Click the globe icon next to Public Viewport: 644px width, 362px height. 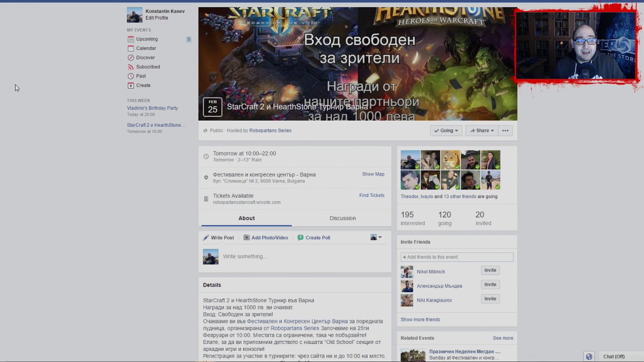pyautogui.click(x=205, y=131)
